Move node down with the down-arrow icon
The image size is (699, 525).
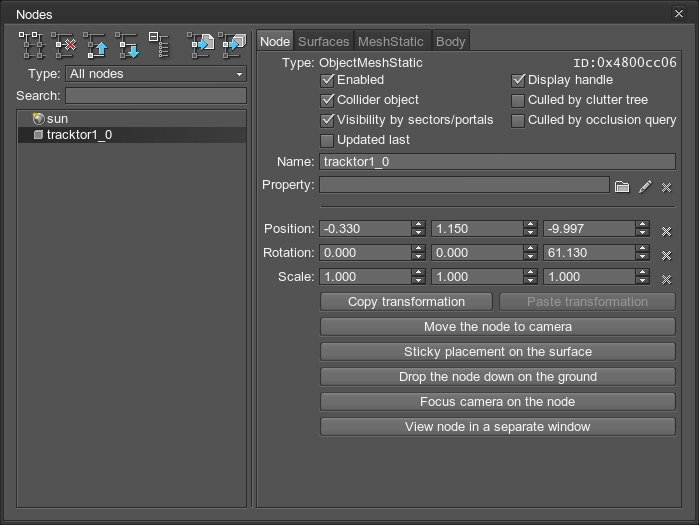point(127,45)
